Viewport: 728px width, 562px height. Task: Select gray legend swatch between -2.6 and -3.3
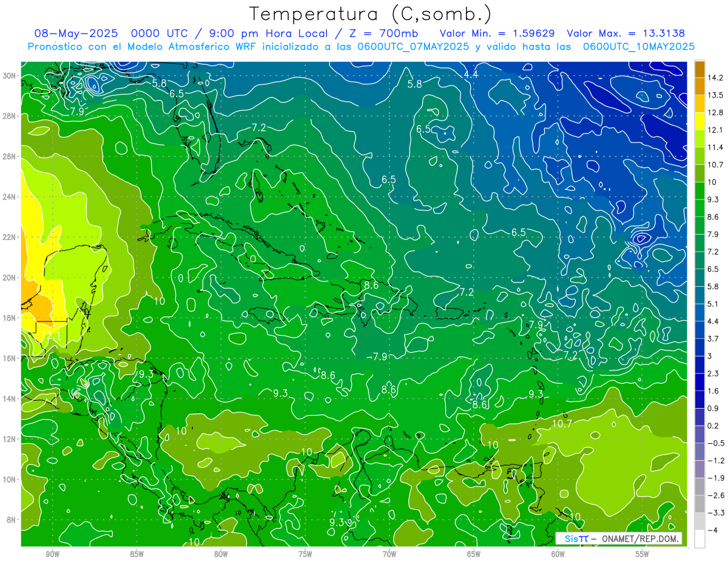(699, 504)
